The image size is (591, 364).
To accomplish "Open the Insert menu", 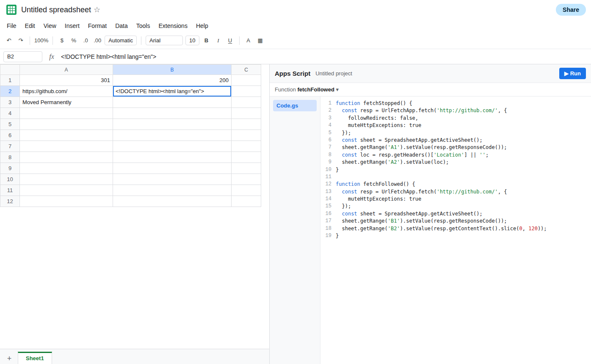I will point(72,26).
